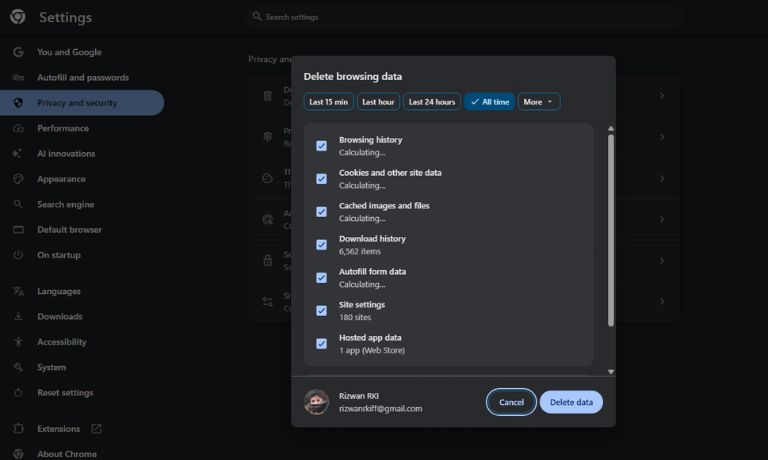Click the trash icon in Privacy section
768x460 pixels.
click(x=267, y=96)
